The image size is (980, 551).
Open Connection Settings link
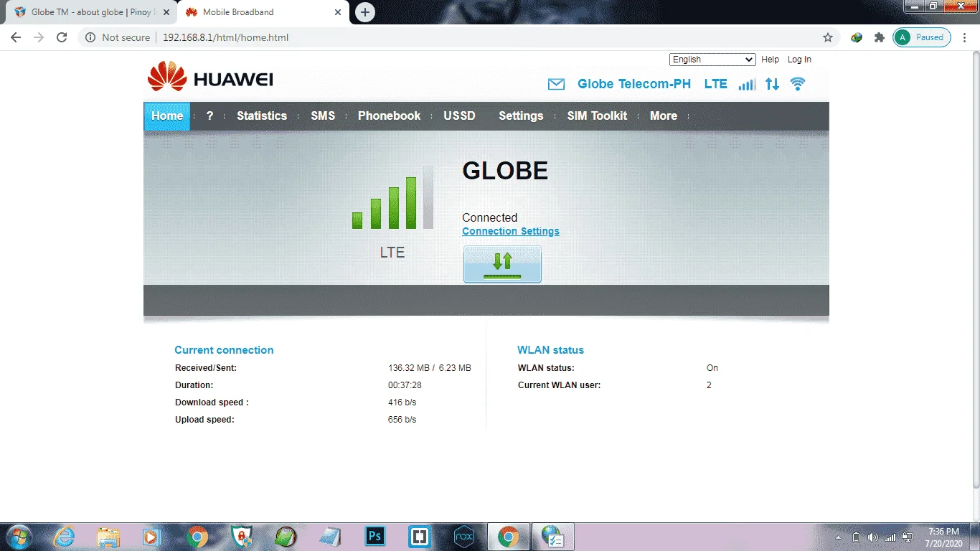click(511, 231)
